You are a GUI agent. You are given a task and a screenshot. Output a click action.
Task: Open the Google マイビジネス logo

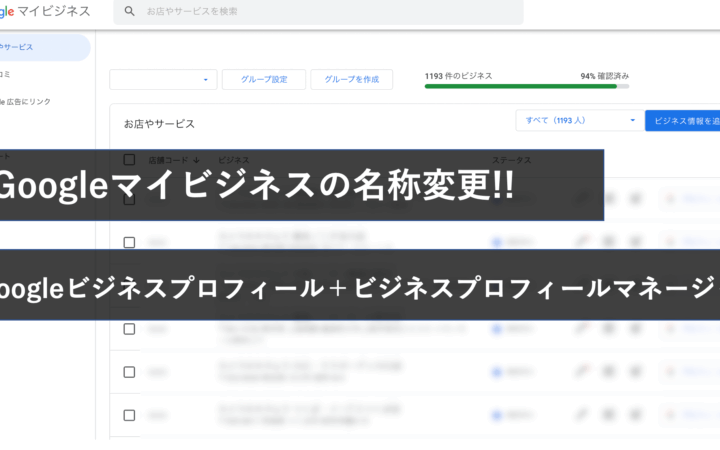coord(45,11)
